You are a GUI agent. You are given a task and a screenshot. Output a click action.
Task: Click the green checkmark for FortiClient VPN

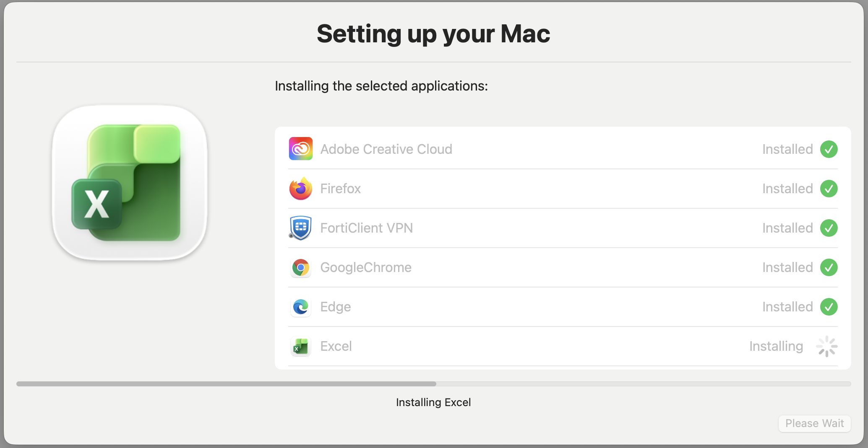click(x=829, y=228)
